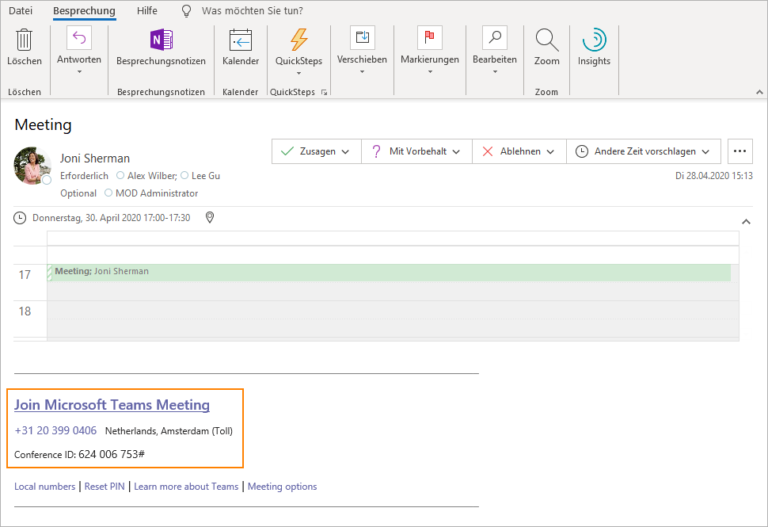
Task: Click the QuickSteps lightning icon
Action: (299, 40)
